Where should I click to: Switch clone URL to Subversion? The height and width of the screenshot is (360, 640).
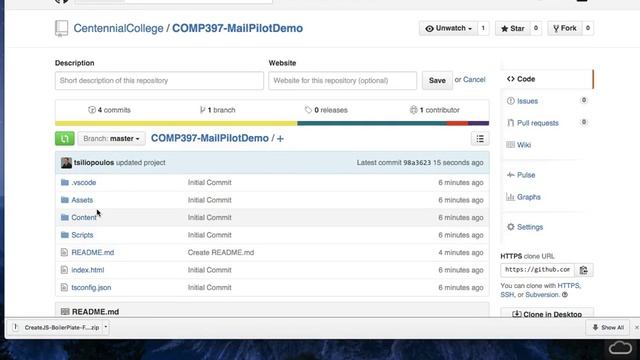point(542,295)
